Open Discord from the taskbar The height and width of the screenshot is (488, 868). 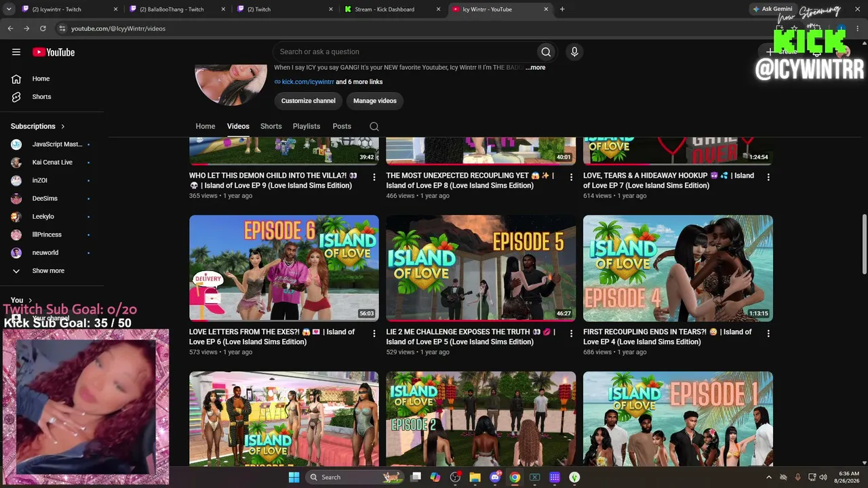tap(495, 477)
